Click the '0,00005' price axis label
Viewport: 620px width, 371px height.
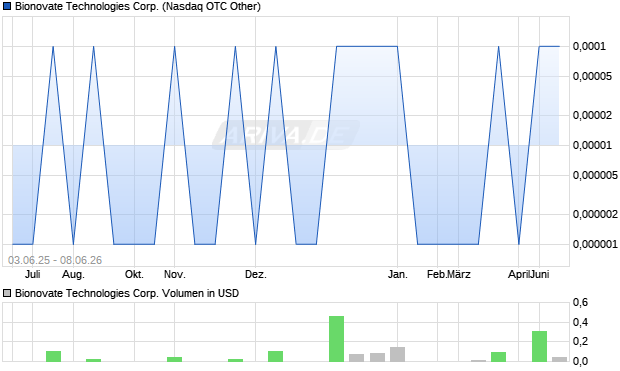pos(592,76)
